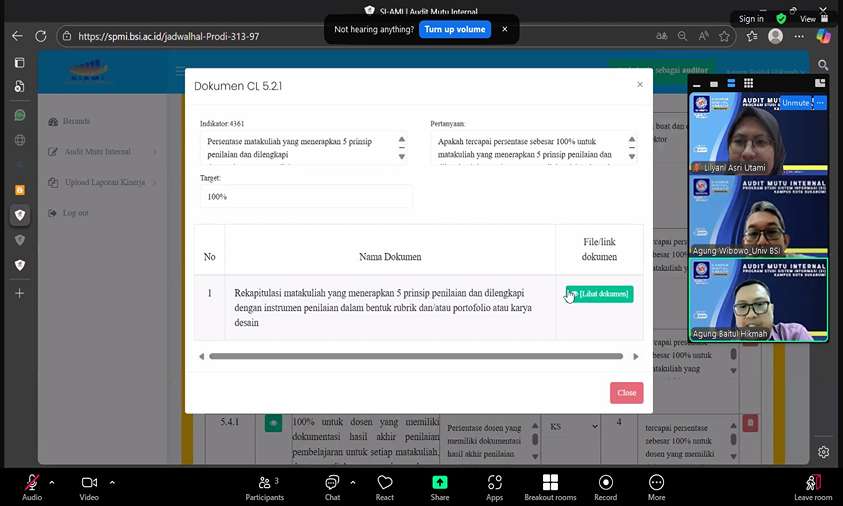
Task: Click the red Close button in dialog
Action: [x=626, y=393]
